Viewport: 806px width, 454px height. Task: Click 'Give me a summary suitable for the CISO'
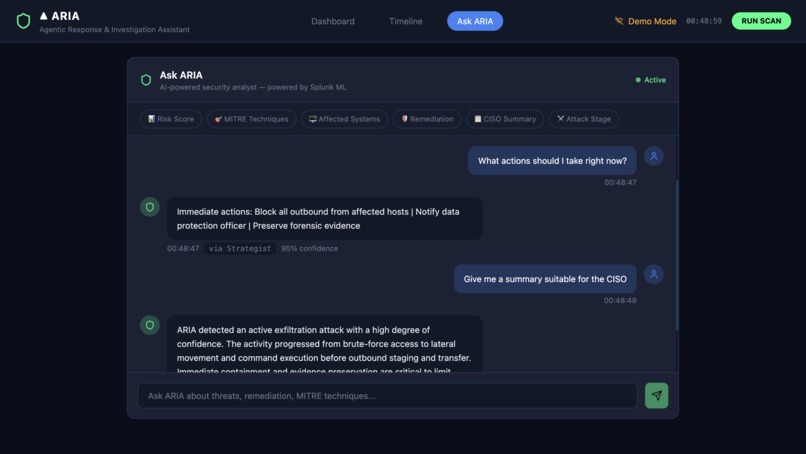(545, 279)
